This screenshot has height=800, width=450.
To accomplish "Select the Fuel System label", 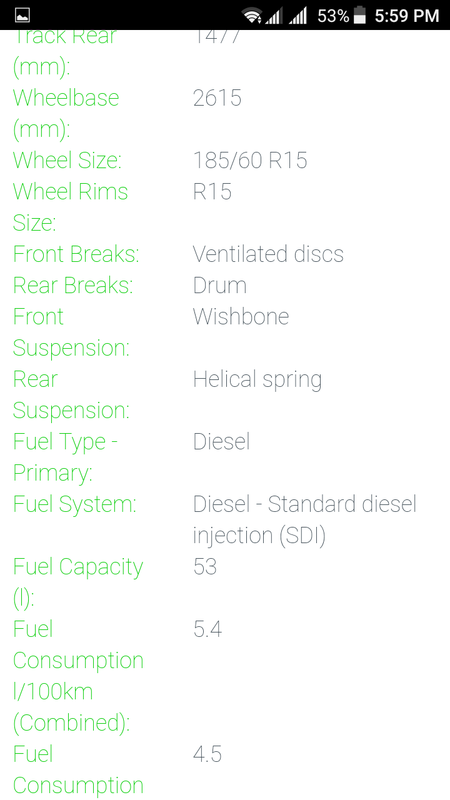I will [x=74, y=505].
